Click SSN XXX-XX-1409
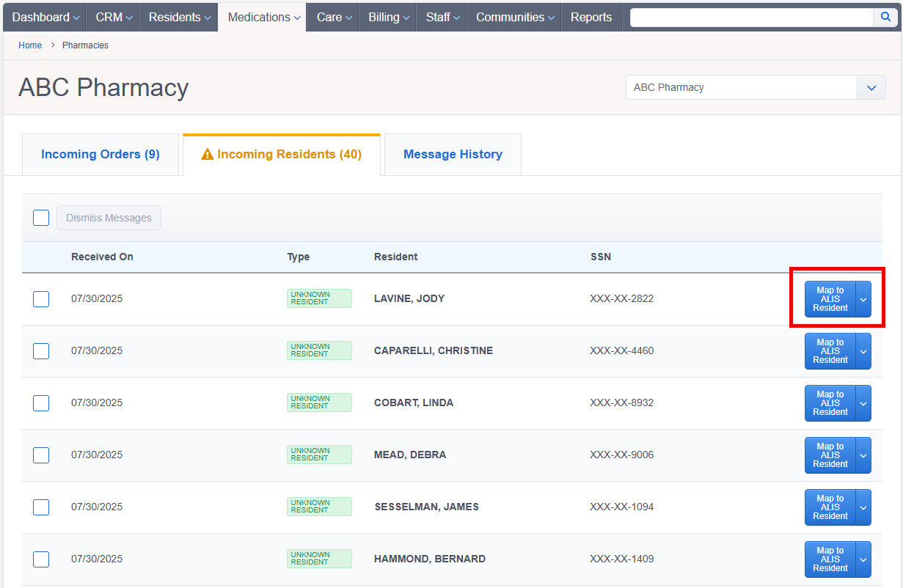Viewport: 903px width, 588px height. coord(621,559)
